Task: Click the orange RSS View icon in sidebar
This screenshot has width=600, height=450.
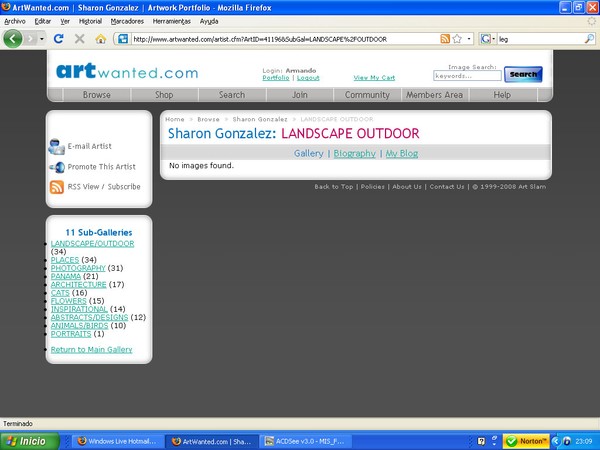Action: (57, 187)
